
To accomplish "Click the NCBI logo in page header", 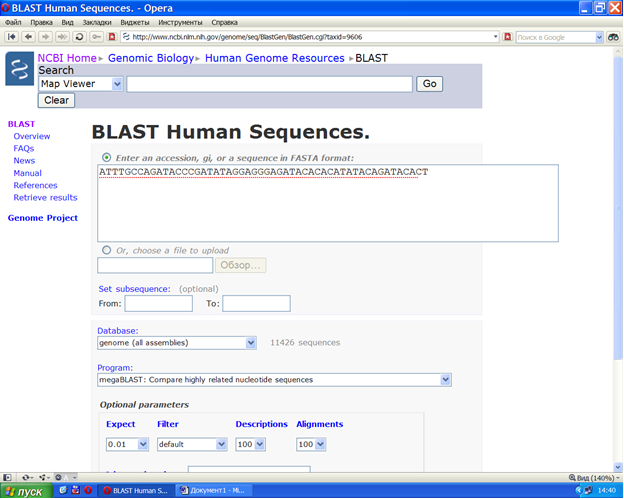I will (20, 69).
